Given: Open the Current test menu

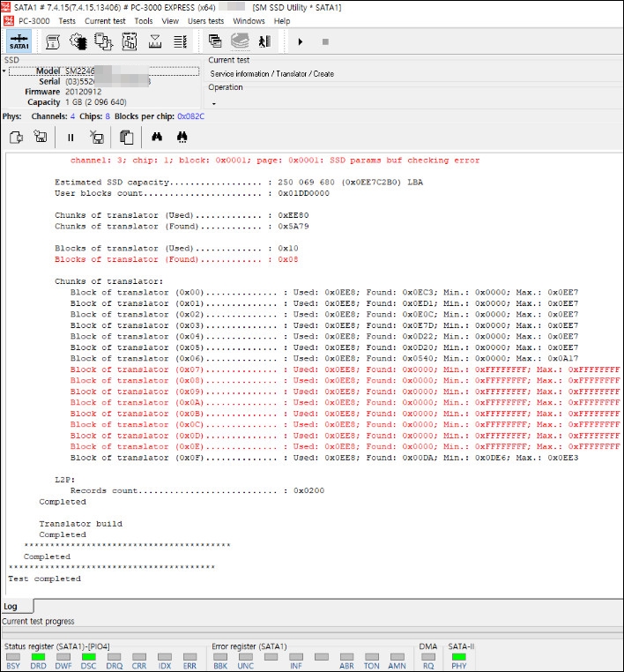Looking at the screenshot, I should pos(105,21).
